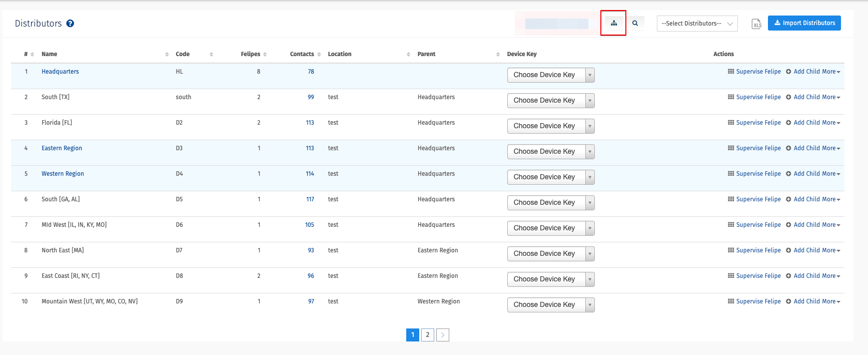This screenshot has width=868, height=355.
Task: Click the Import Distributors button
Action: (x=804, y=23)
